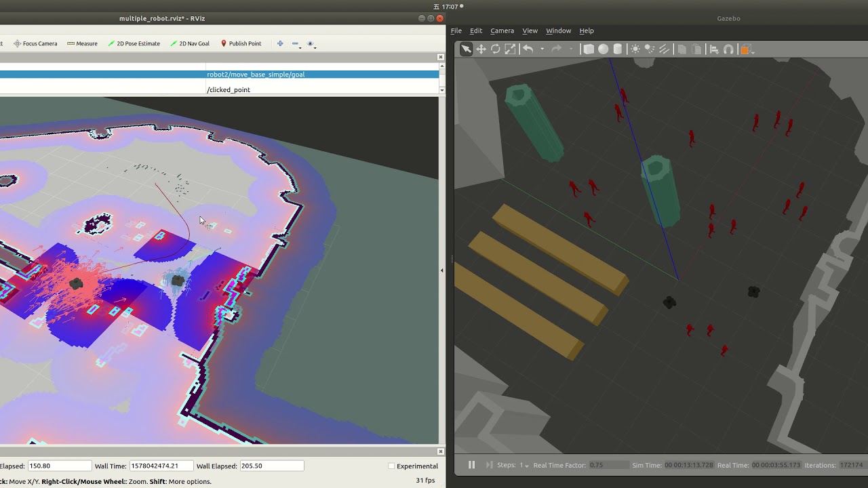Insert a sphere shape in Gazebo
Image resolution: width=868 pixels, height=488 pixels.
(603, 49)
